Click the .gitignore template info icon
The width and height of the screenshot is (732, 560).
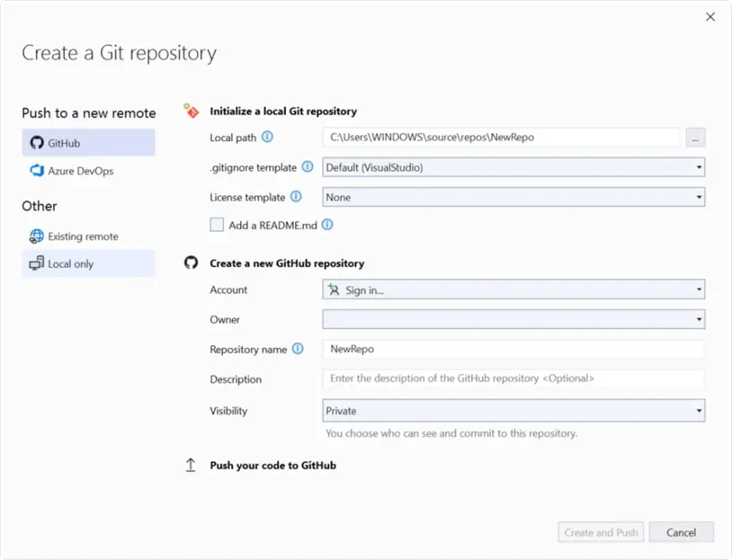pyautogui.click(x=307, y=167)
